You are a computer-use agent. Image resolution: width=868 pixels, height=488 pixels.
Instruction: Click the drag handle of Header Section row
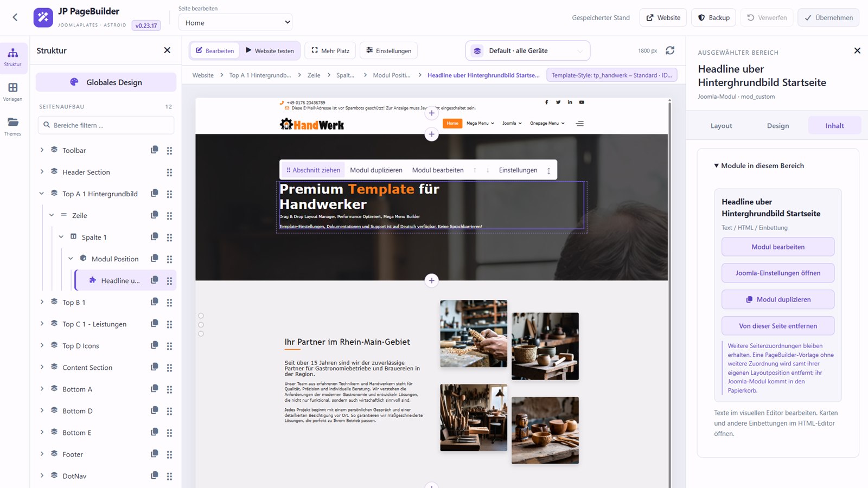pyautogui.click(x=169, y=172)
